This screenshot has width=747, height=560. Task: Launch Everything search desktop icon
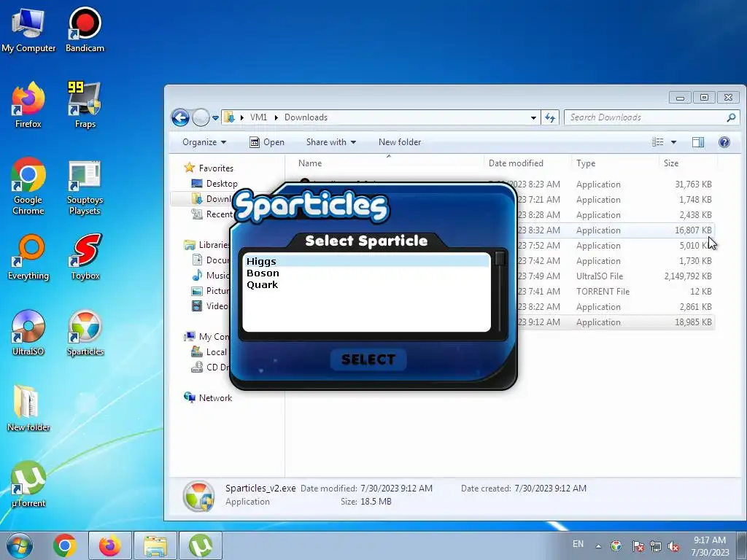coord(28,257)
